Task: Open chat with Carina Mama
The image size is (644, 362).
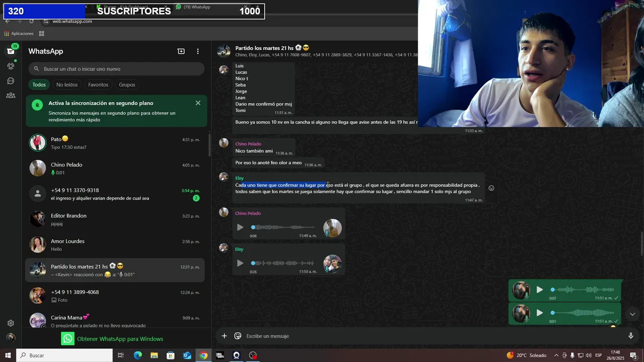Action: point(115,321)
